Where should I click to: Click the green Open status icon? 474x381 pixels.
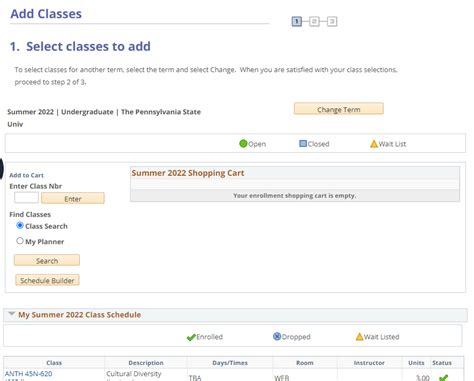click(x=243, y=144)
